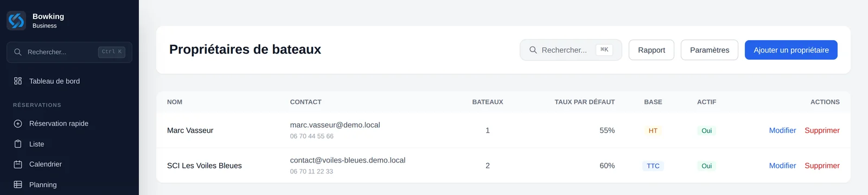Click the HT base badge

click(653, 131)
